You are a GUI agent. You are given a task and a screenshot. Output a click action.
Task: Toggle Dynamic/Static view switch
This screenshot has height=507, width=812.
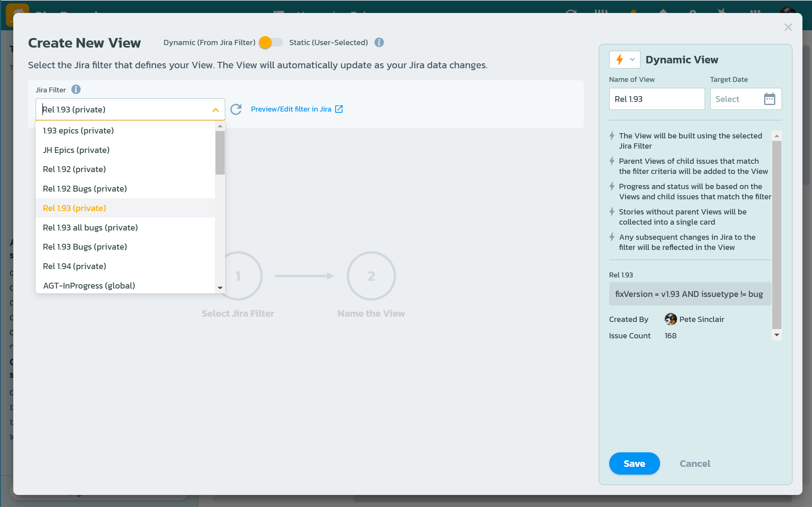(271, 43)
